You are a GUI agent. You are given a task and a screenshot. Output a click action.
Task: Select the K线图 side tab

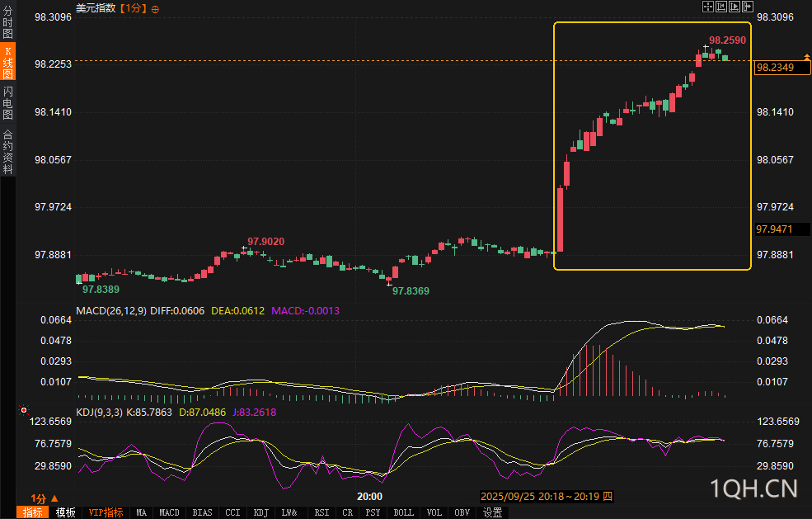click(x=7, y=62)
